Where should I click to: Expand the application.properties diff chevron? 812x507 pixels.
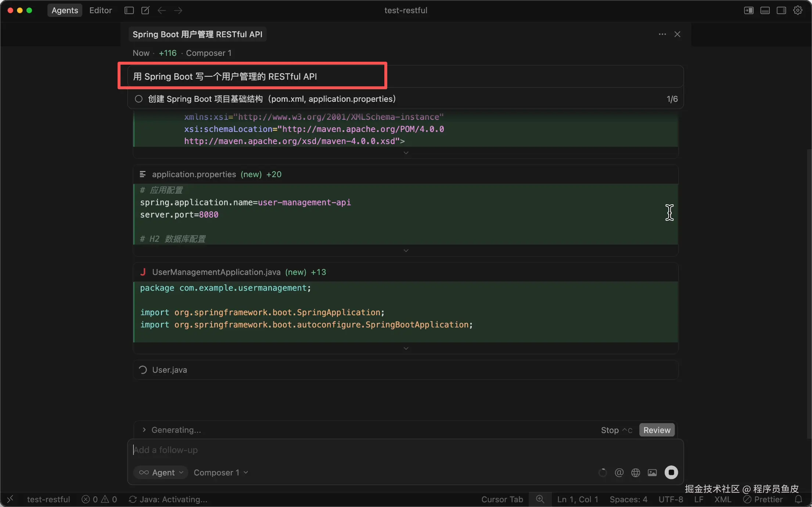pos(406,251)
